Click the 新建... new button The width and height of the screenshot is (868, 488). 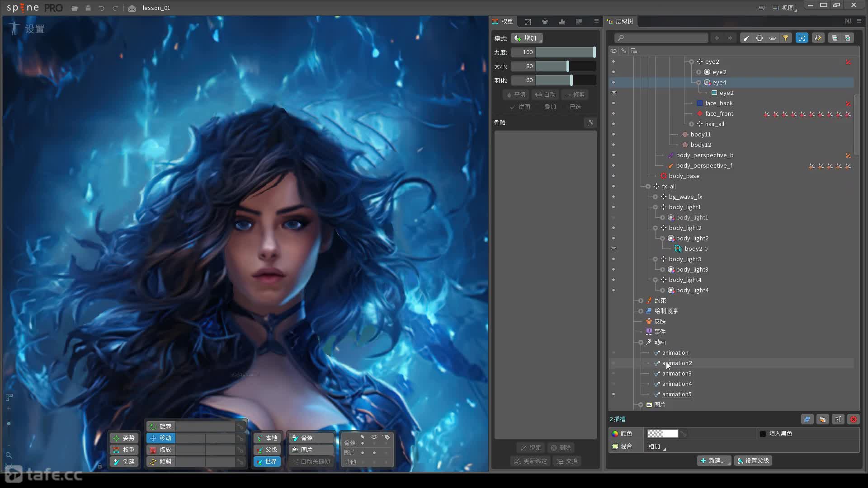714,461
